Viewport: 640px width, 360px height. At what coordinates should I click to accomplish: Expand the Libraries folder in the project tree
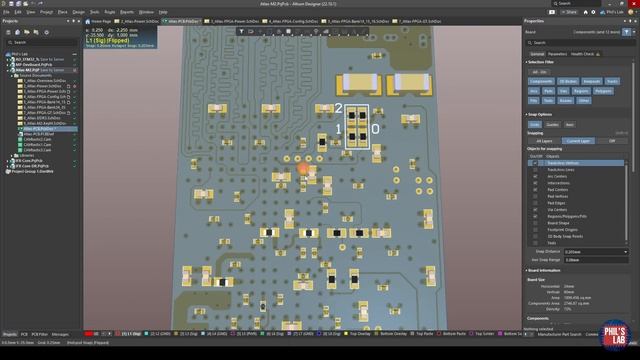11,156
